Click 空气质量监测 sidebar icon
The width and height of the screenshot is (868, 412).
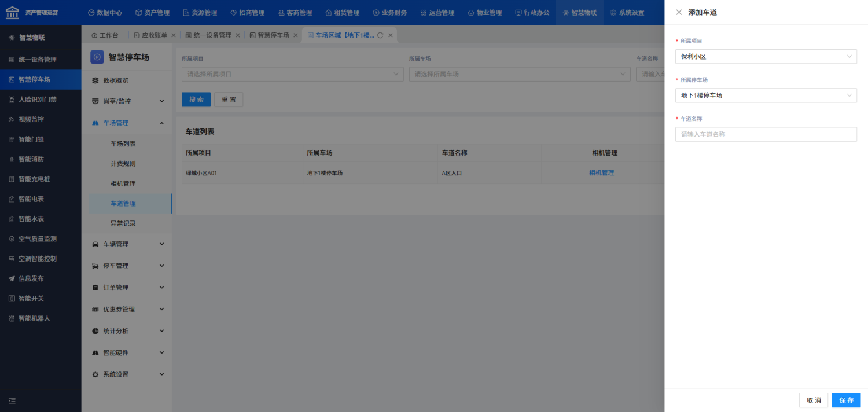coord(12,238)
